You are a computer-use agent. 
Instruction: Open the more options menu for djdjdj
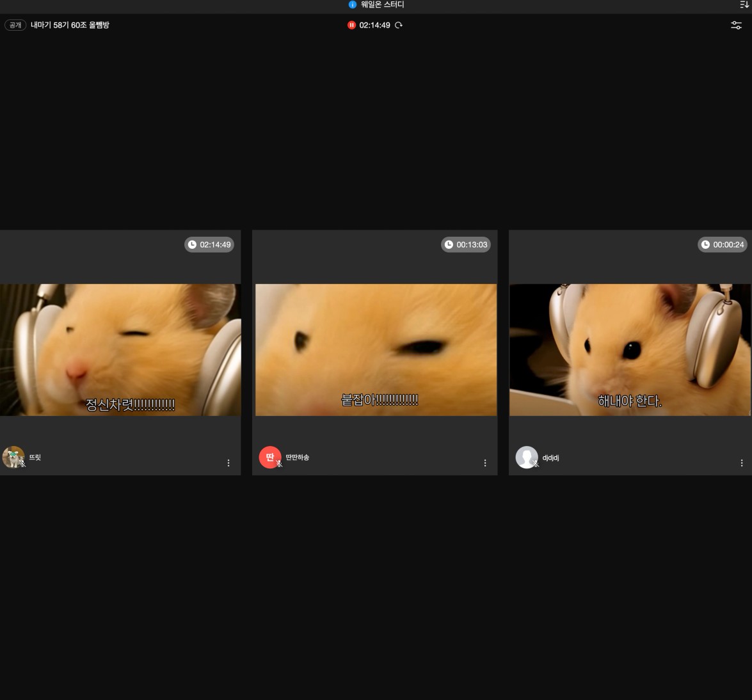tap(742, 463)
